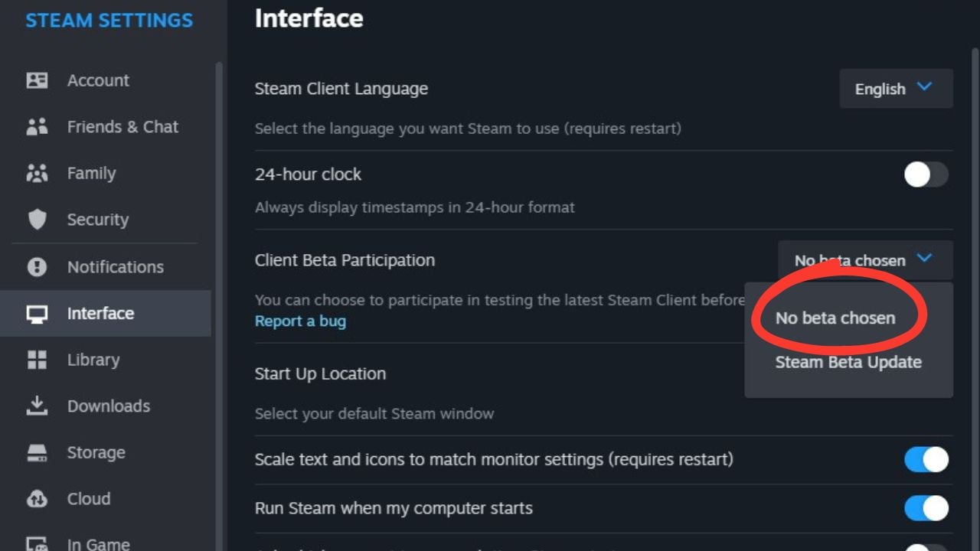Click the Family settings icon
The height and width of the screenshot is (551, 980).
[37, 173]
